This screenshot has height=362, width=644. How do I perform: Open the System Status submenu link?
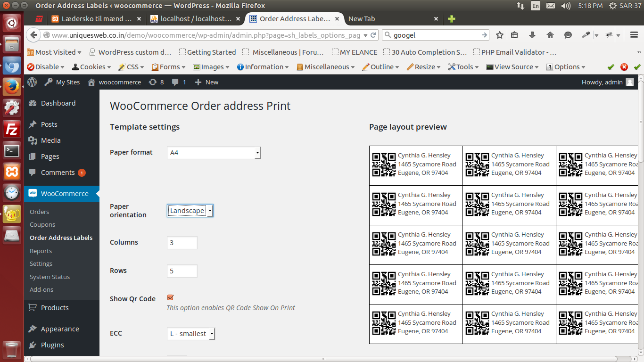50,277
